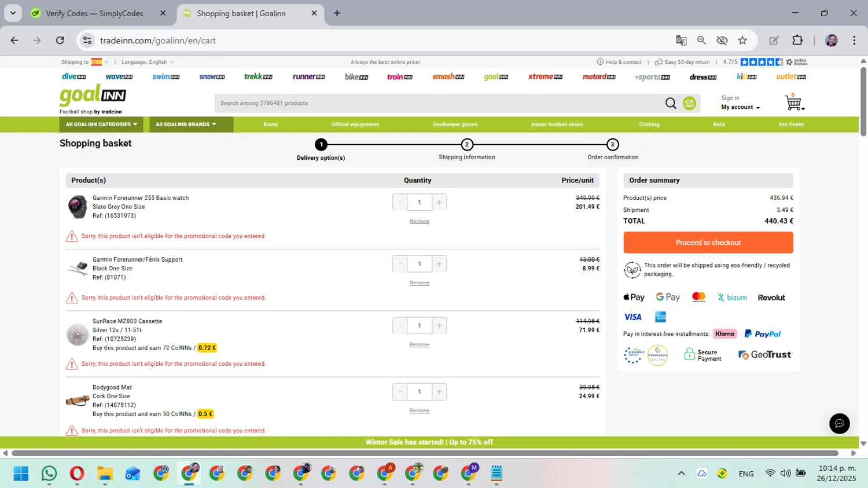Open the runnerinn store logo
868x488 pixels.
point(308,76)
